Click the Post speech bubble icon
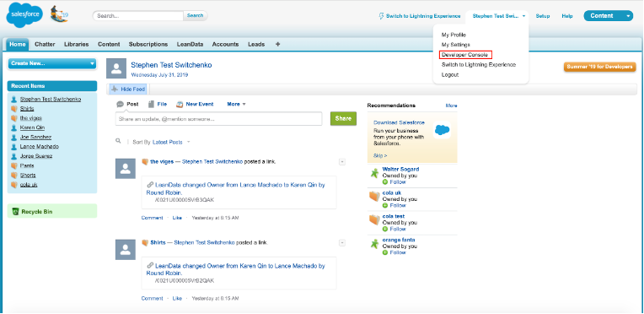This screenshot has height=314, width=644. 120,104
